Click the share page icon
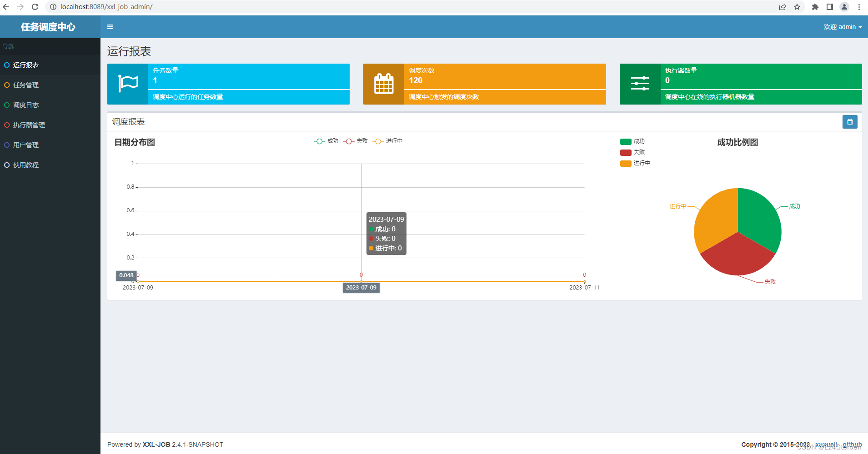Viewport: 868px width, 454px height. pos(783,7)
